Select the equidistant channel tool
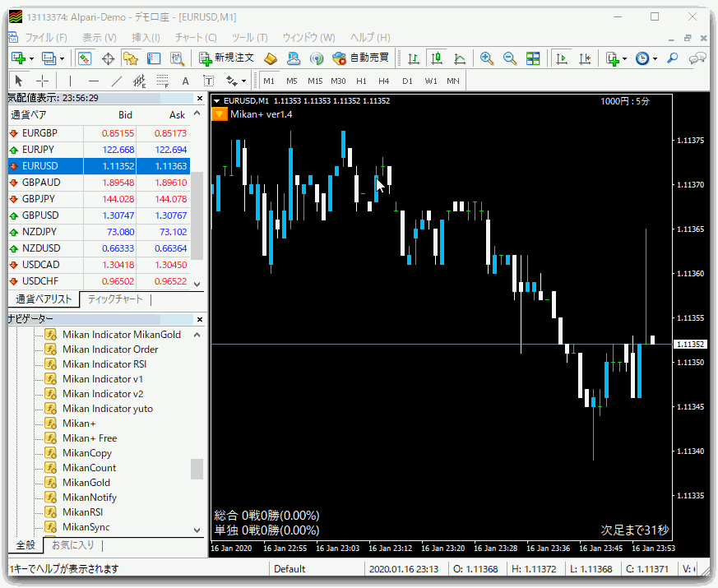This screenshot has width=718, height=588. tap(139, 81)
